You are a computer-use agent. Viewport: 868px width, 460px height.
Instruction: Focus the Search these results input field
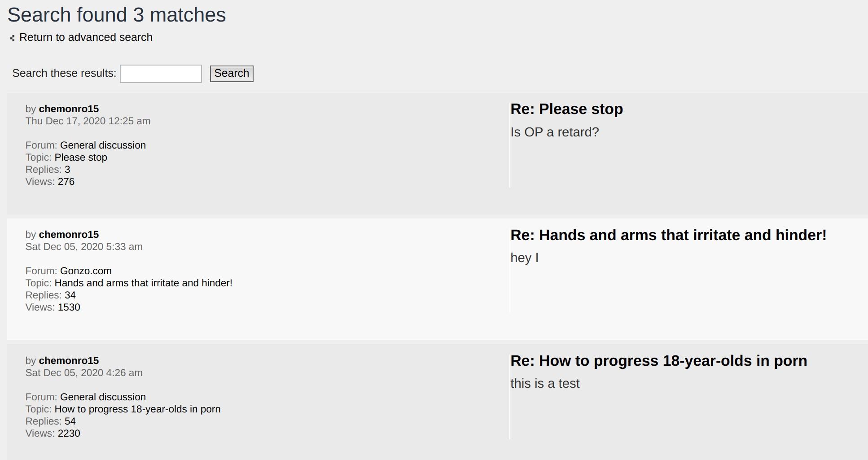coord(161,74)
